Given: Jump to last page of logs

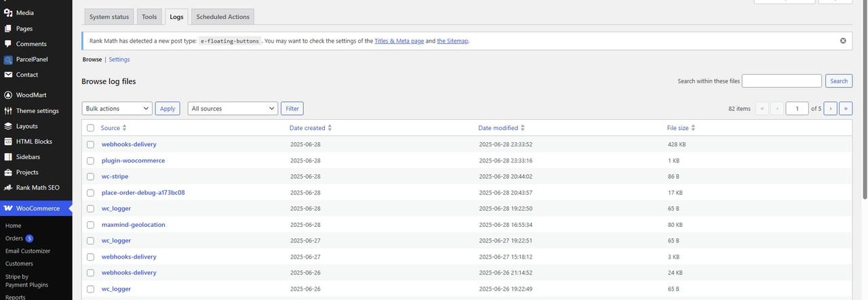Looking at the screenshot, I should tap(846, 108).
